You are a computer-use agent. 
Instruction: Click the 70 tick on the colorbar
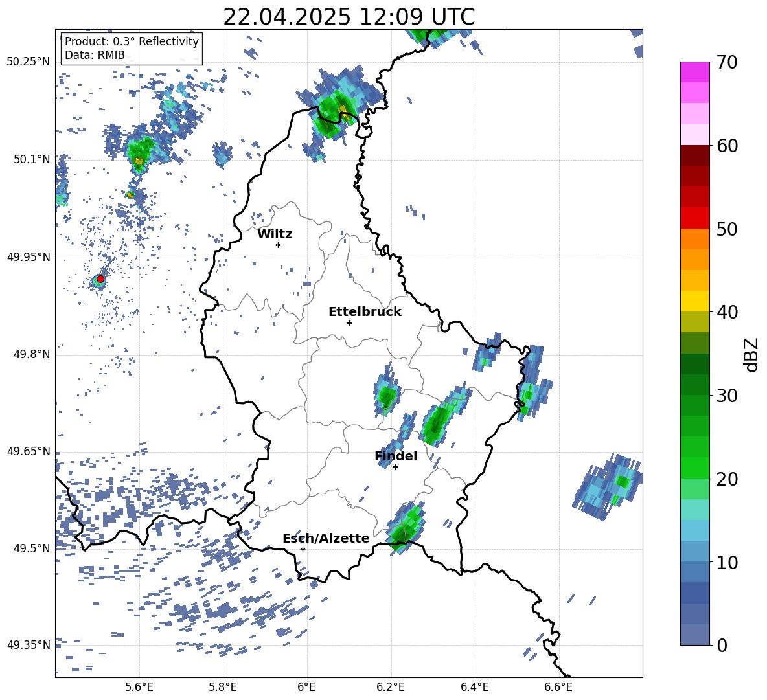(x=727, y=62)
